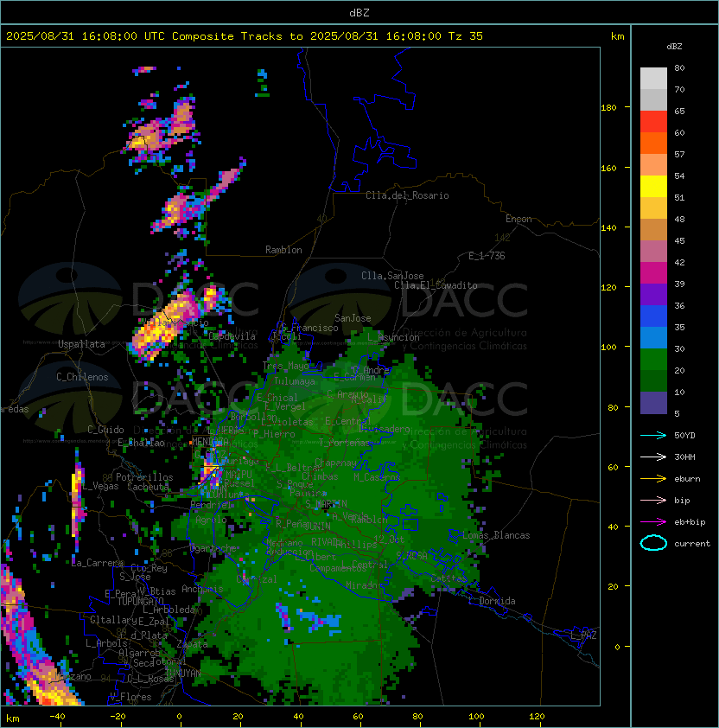
Task: Click the '100' tick on right km axis
Action: (x=608, y=348)
